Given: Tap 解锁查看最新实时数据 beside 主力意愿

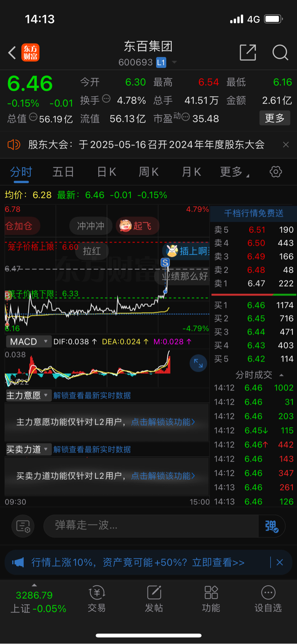Looking at the screenshot, I should [x=92, y=395].
